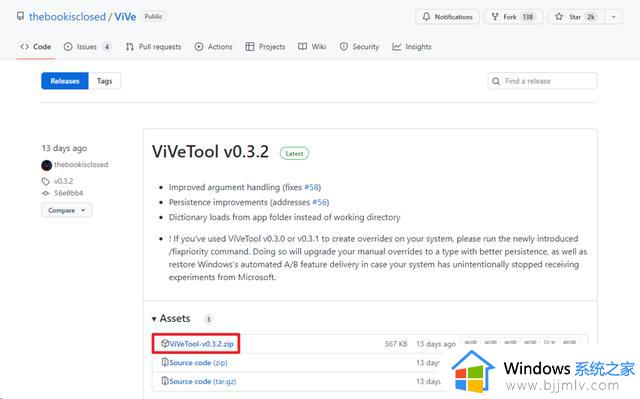Open issue #58 link
Image resolution: width=640 pixels, height=399 pixels.
[312, 187]
